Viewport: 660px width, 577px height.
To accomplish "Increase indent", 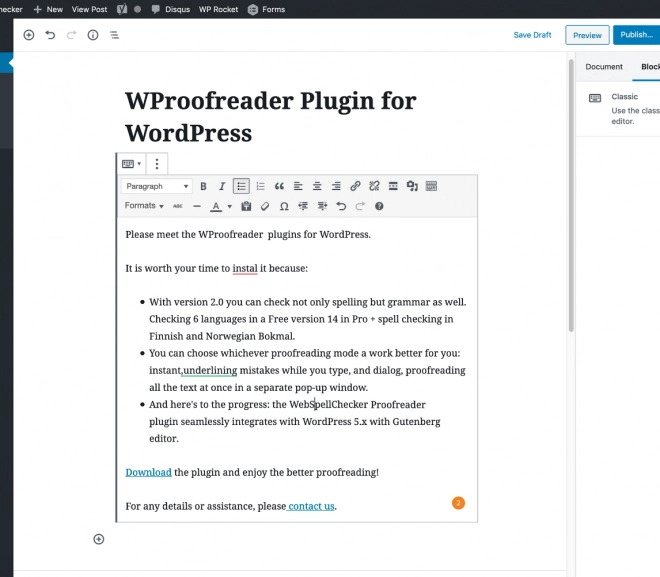I will click(x=322, y=206).
